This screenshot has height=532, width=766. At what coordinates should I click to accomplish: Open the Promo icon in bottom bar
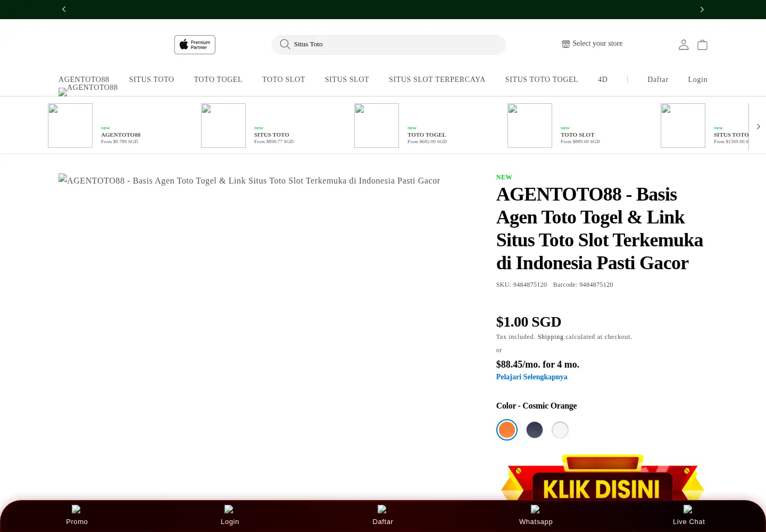click(77, 509)
